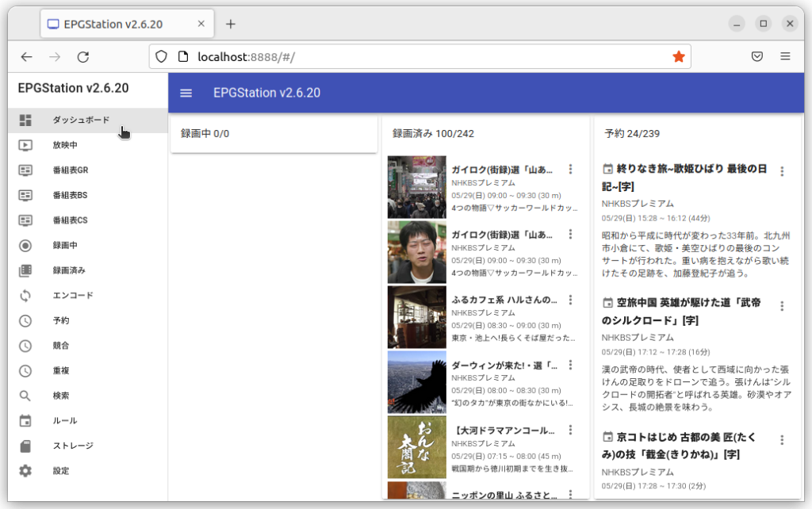812x509 pixels.
Task: Open the cafe interior thumbnail
Action: [x=417, y=317]
